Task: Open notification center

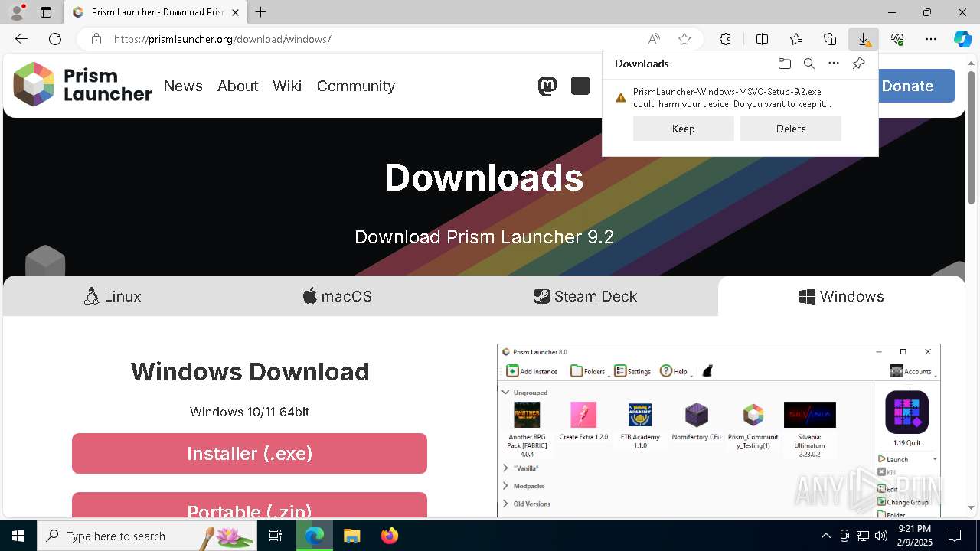Action: coord(955,536)
